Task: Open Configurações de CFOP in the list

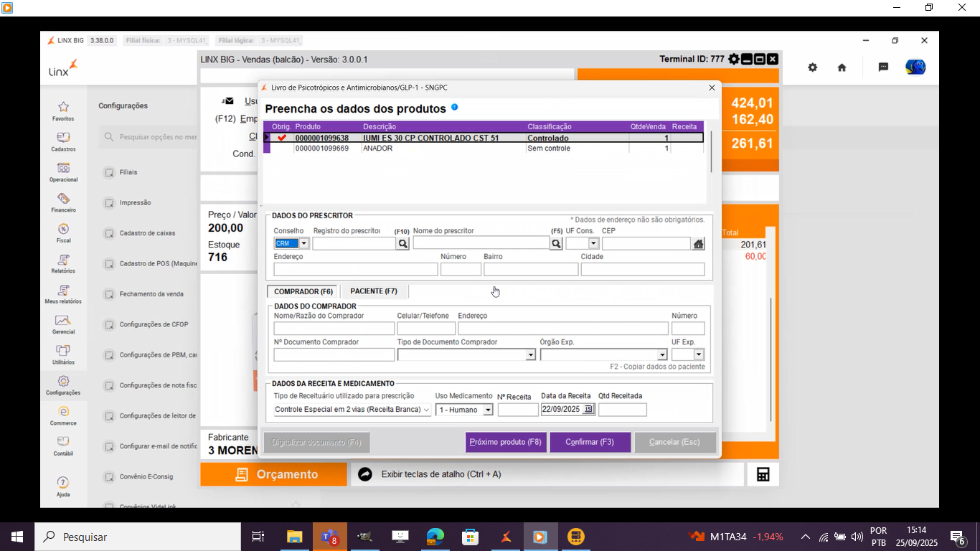Action: tap(154, 324)
